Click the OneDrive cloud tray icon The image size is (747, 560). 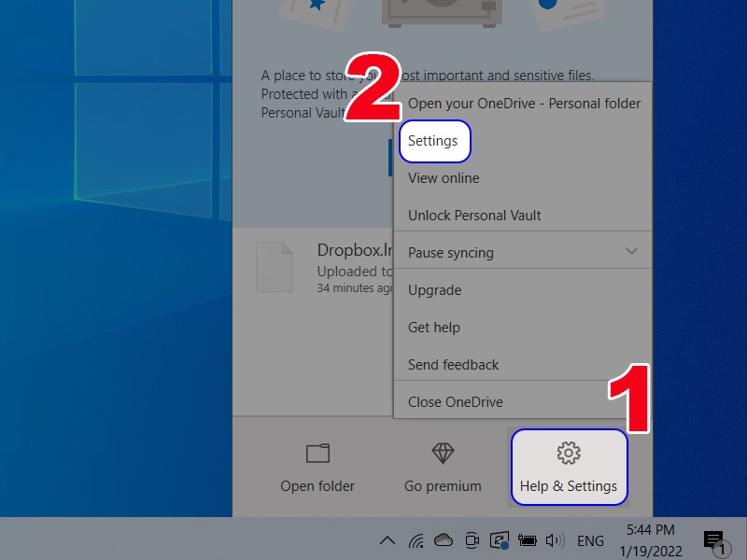[x=444, y=540]
